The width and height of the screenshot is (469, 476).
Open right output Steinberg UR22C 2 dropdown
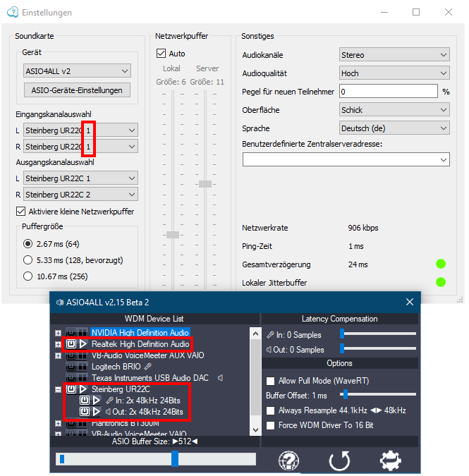click(80, 195)
